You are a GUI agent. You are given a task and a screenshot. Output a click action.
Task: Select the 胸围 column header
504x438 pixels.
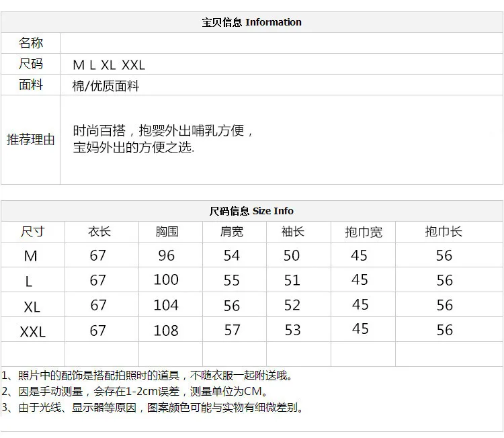pyautogui.click(x=167, y=231)
